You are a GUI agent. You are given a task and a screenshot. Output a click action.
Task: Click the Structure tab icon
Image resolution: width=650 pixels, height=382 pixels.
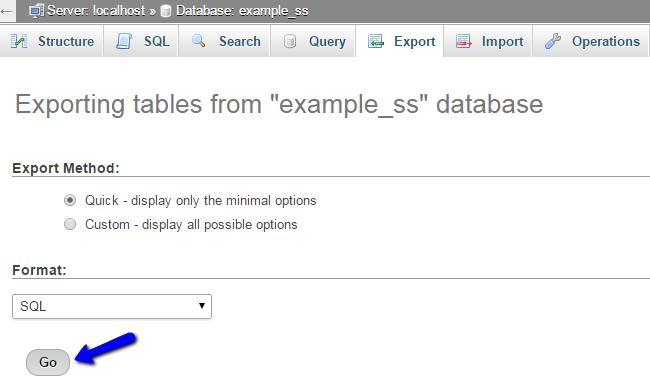pos(19,41)
